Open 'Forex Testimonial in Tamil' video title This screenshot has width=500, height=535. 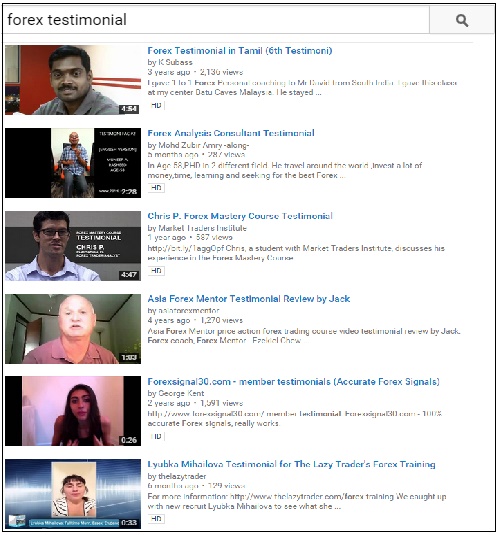click(x=240, y=51)
